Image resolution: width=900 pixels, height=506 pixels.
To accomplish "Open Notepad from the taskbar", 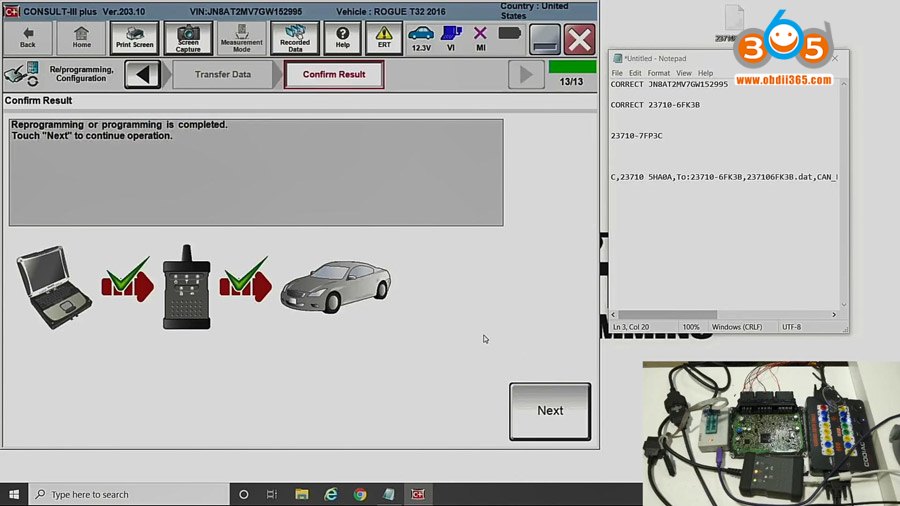I will click(x=389, y=494).
